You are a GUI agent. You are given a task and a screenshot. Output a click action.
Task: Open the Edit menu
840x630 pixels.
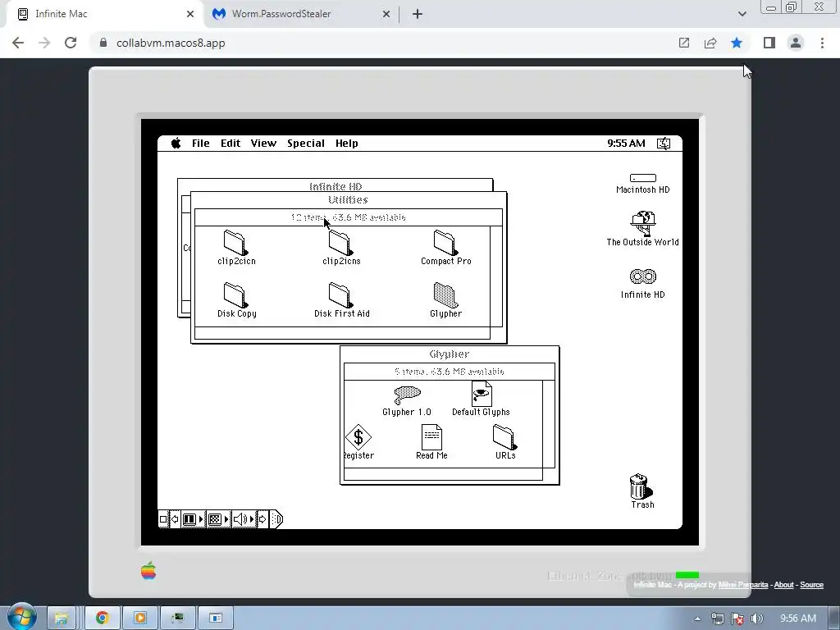pos(231,143)
